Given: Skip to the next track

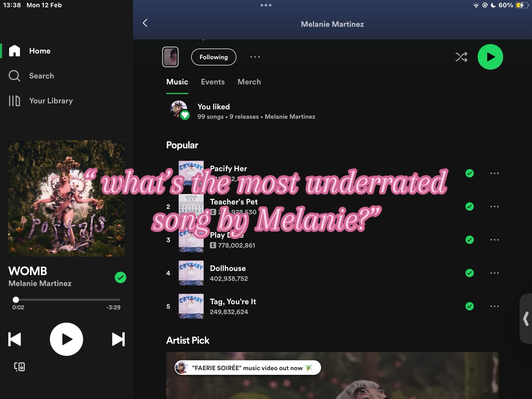Looking at the screenshot, I should (118, 339).
